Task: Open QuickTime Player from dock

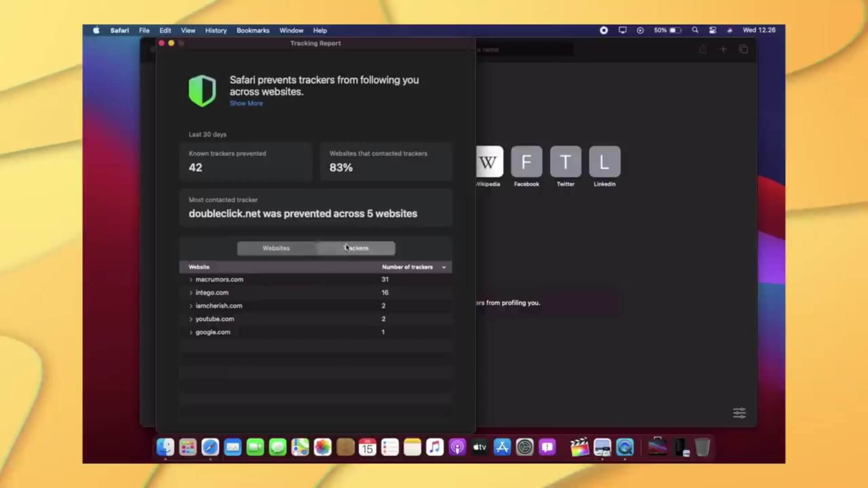Action: [x=625, y=447]
